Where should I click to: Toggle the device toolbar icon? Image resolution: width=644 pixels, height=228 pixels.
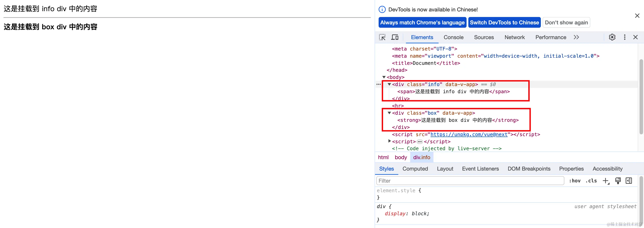tap(395, 37)
